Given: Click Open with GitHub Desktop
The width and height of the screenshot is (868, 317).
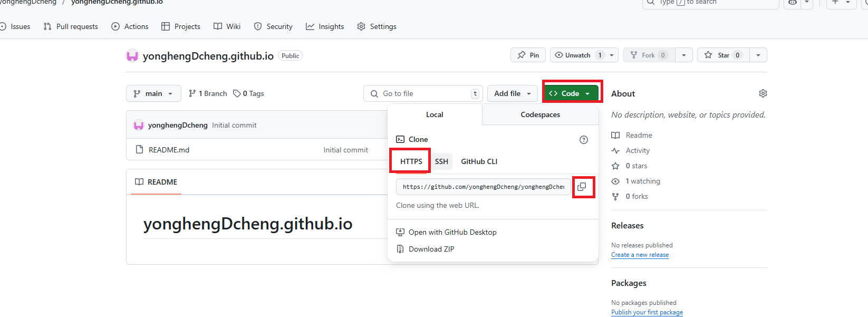Looking at the screenshot, I should (452, 232).
